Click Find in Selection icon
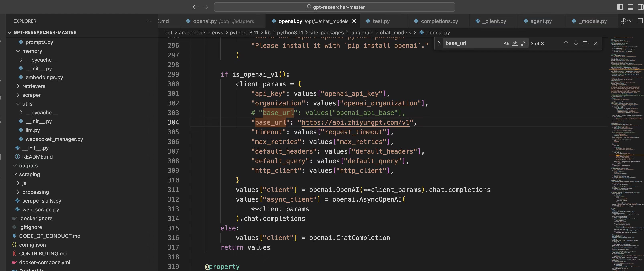 585,43
